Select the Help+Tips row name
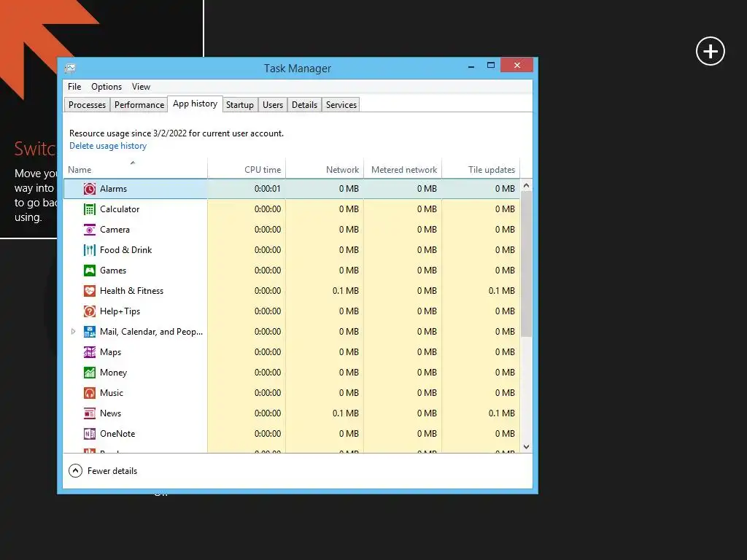This screenshot has width=747, height=560. pyautogui.click(x=120, y=311)
